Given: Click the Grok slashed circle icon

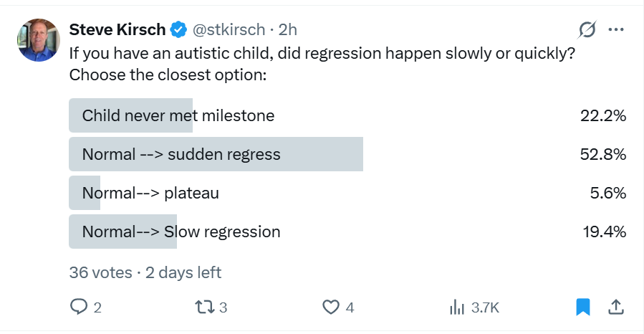Looking at the screenshot, I should (x=587, y=29).
